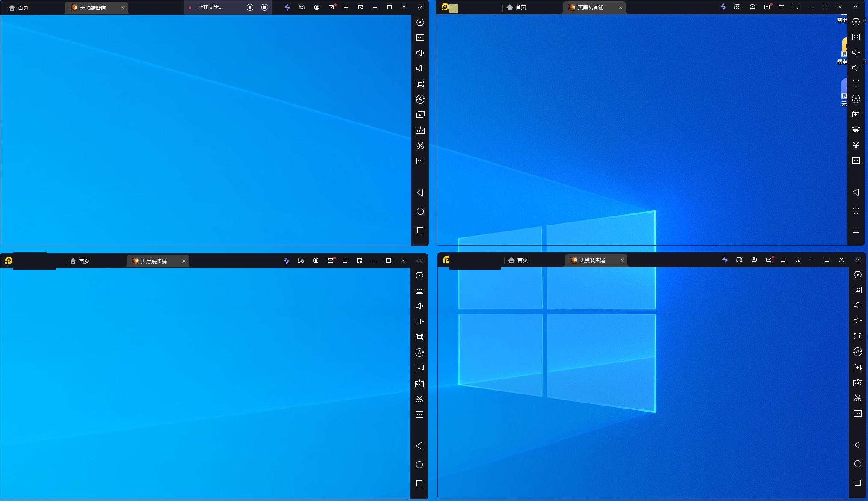Collapse the sidebar of bottom-left emulator
This screenshot has height=501, width=868.
click(x=419, y=261)
